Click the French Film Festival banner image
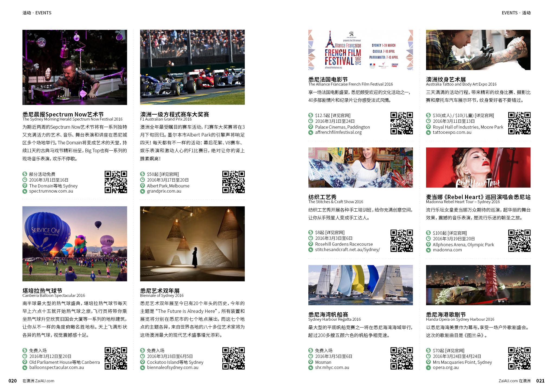This screenshot has width=553, height=392. [360, 50]
